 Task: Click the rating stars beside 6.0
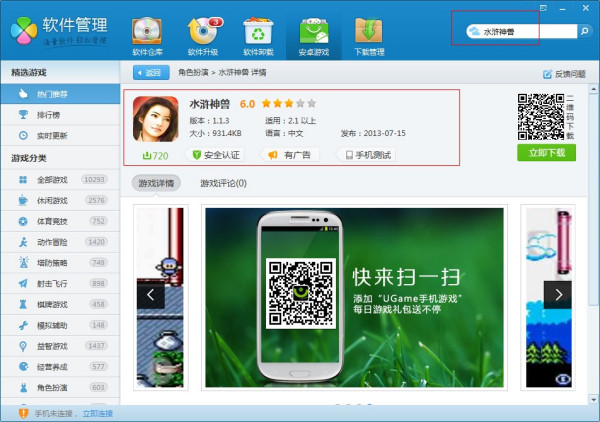[x=289, y=103]
